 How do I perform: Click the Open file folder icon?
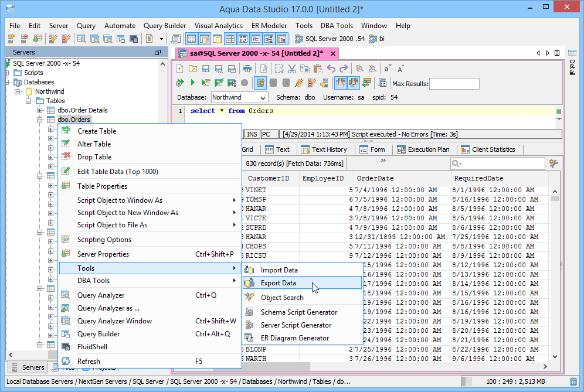coord(192,69)
